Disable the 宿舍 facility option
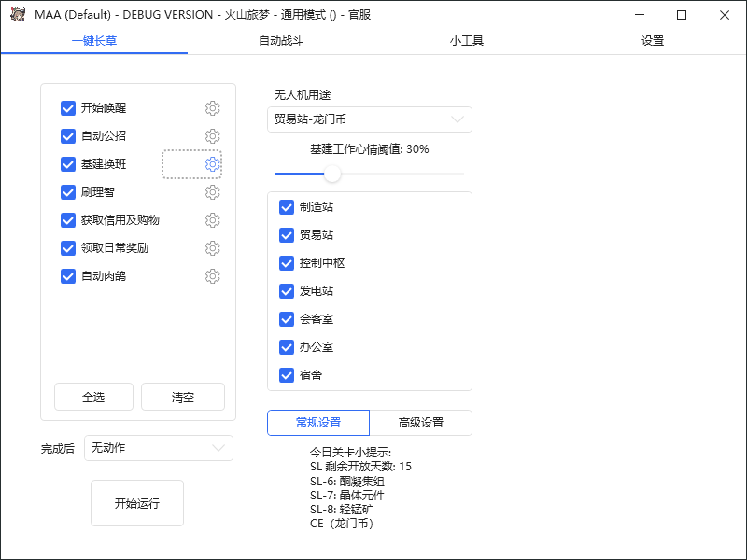The height and width of the screenshot is (560, 747). (x=287, y=375)
